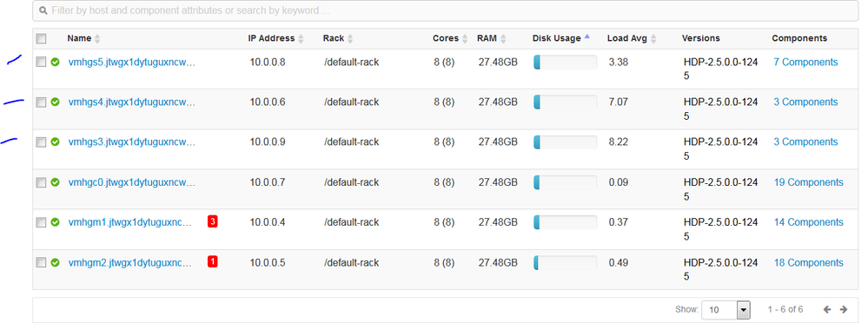
Task: Click the Versions column header
Action: pyautogui.click(x=701, y=38)
